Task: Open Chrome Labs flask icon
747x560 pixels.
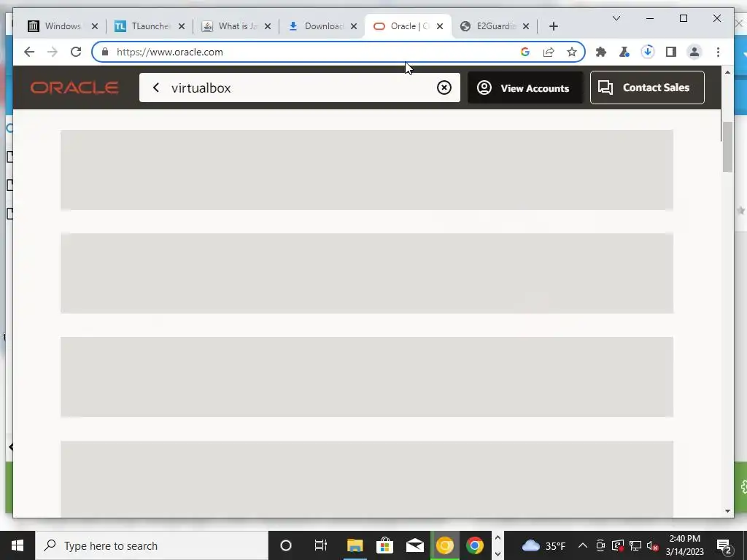Action: tap(624, 52)
